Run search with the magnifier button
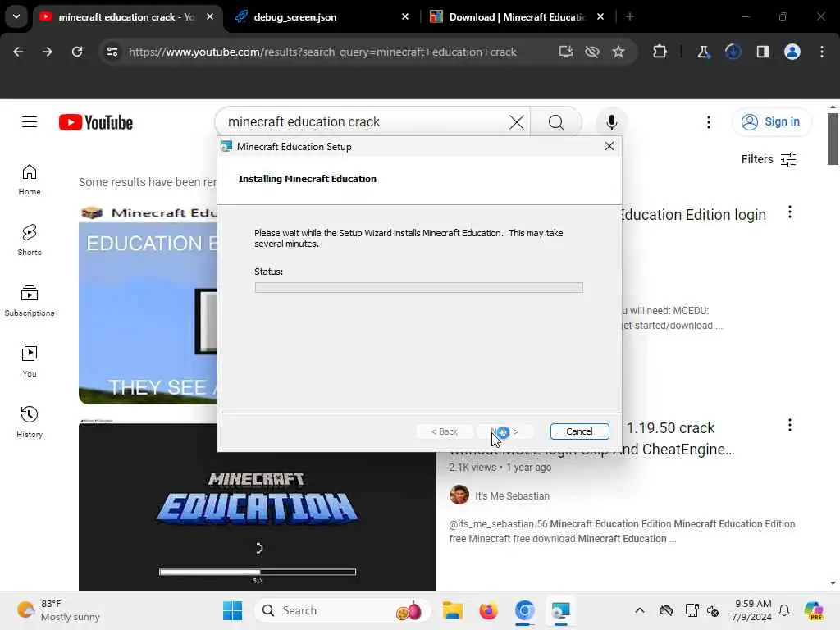The height and width of the screenshot is (630, 840). tap(555, 122)
